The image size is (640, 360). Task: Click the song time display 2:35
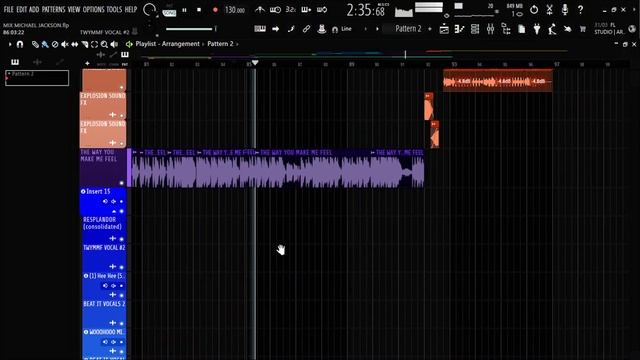tap(366, 10)
